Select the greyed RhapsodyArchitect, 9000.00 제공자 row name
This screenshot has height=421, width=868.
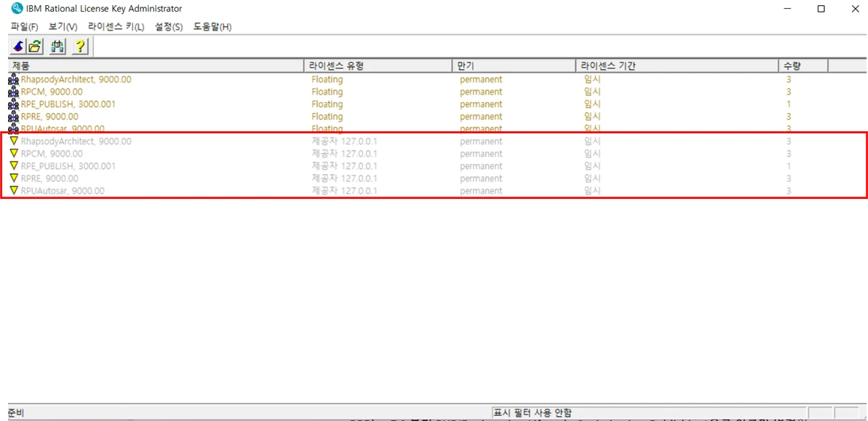(76, 141)
